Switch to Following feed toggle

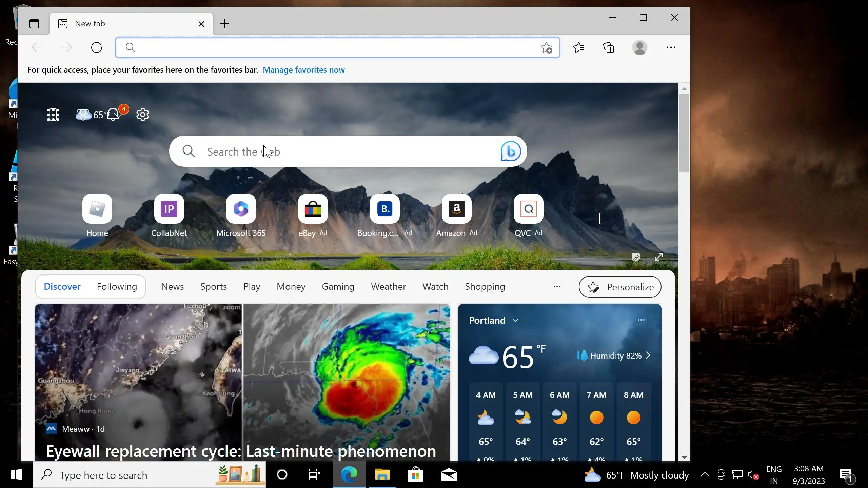[x=117, y=287]
